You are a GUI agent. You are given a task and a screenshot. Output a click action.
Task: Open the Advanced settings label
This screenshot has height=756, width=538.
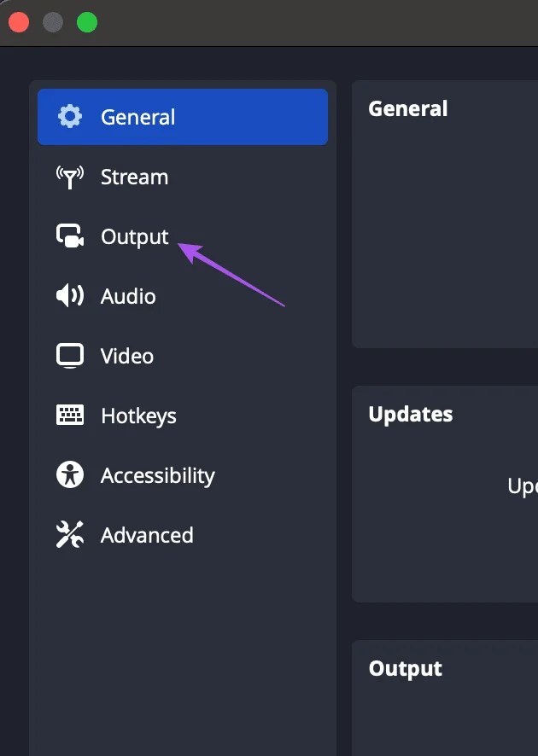(147, 535)
